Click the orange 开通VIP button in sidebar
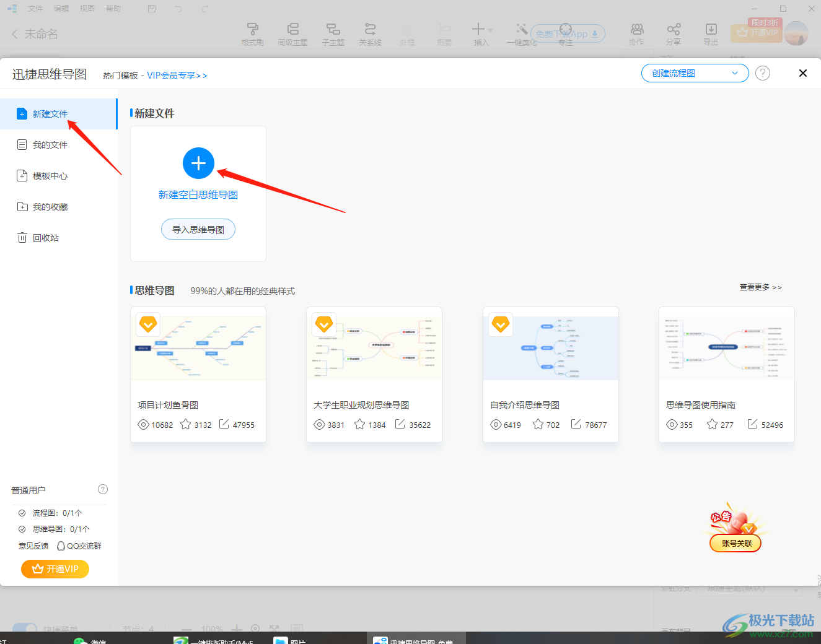The height and width of the screenshot is (644, 821). (x=55, y=569)
